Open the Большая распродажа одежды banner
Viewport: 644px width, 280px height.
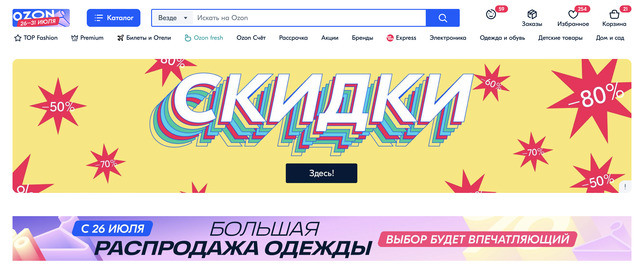tap(322, 238)
